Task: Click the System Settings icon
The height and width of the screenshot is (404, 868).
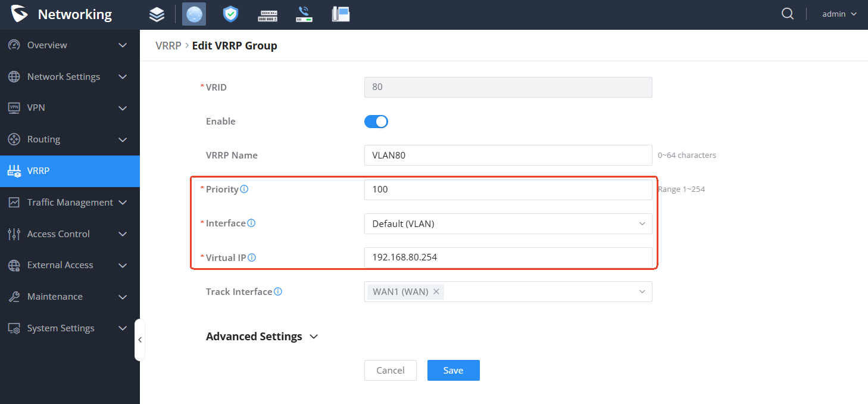Action: (x=14, y=328)
